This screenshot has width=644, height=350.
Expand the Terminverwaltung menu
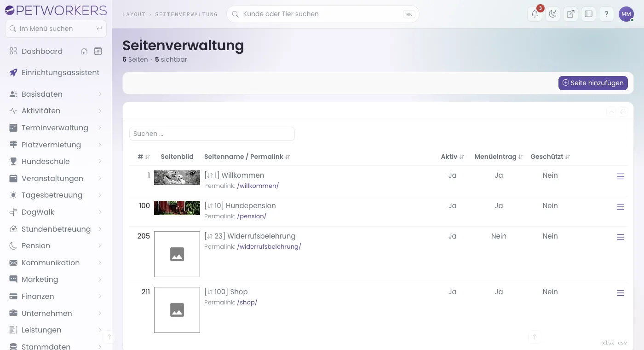coord(56,128)
